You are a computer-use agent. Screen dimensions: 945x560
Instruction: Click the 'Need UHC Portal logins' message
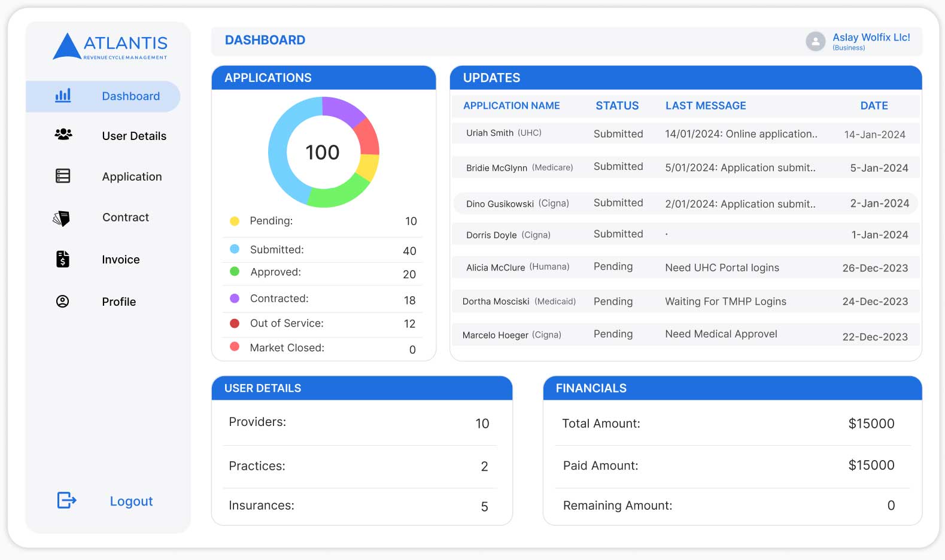pos(722,267)
